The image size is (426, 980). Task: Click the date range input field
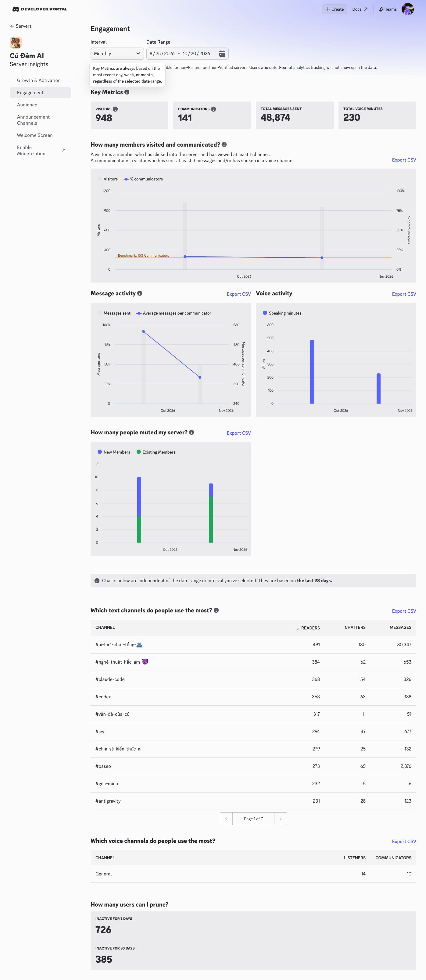187,54
